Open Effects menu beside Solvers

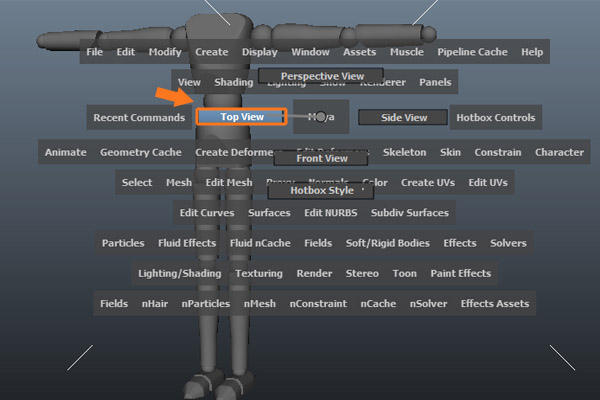[460, 243]
